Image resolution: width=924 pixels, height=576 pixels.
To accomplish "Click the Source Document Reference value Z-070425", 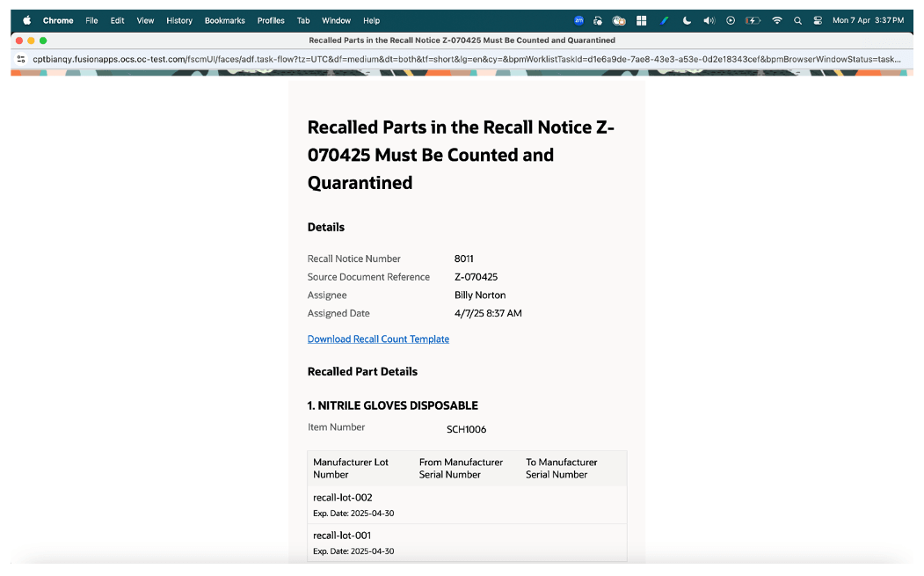I will tap(476, 277).
